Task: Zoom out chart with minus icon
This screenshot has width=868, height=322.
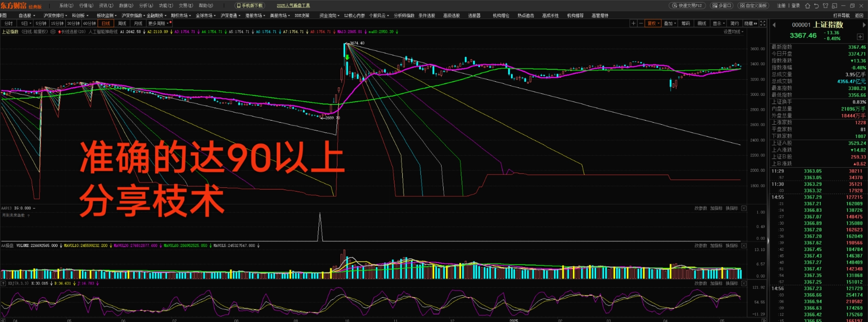Action: [641, 23]
